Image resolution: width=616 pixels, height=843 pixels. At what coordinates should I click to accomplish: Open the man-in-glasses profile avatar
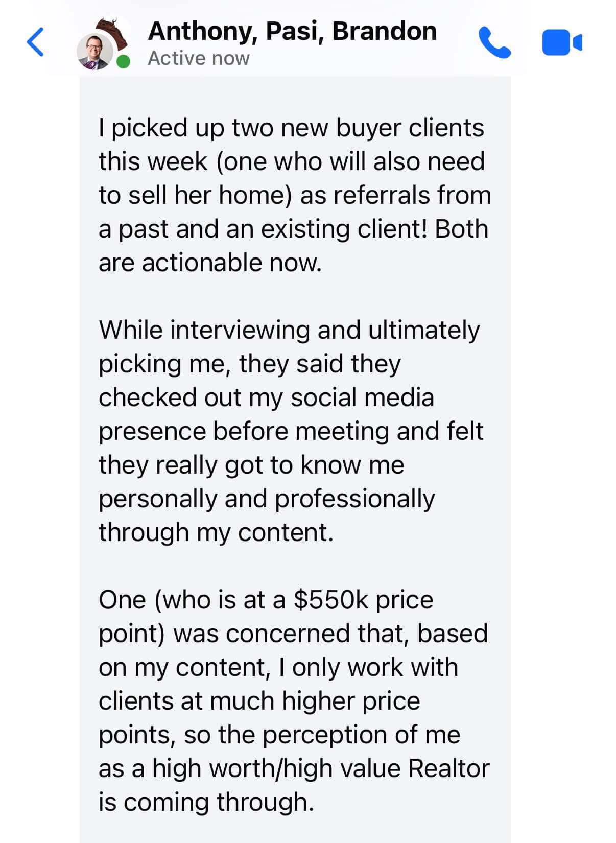pyautogui.click(x=94, y=52)
